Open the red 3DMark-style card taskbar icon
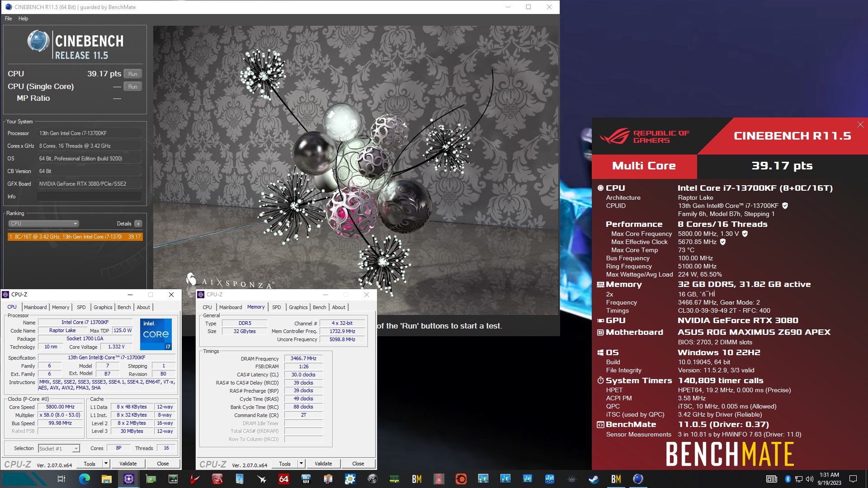 217,479
